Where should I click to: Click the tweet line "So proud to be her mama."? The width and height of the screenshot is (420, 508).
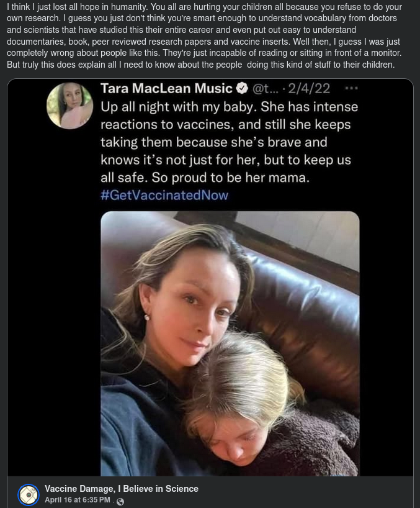coord(205,177)
